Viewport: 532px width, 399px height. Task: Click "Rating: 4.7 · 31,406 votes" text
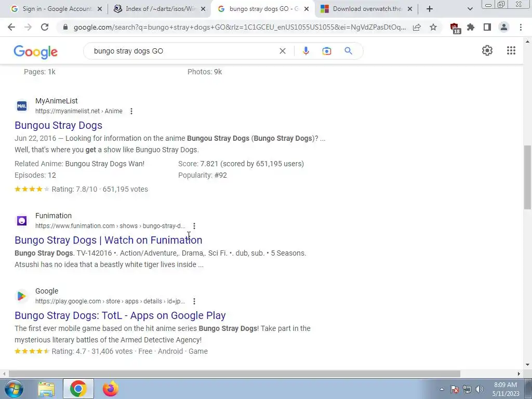92,351
